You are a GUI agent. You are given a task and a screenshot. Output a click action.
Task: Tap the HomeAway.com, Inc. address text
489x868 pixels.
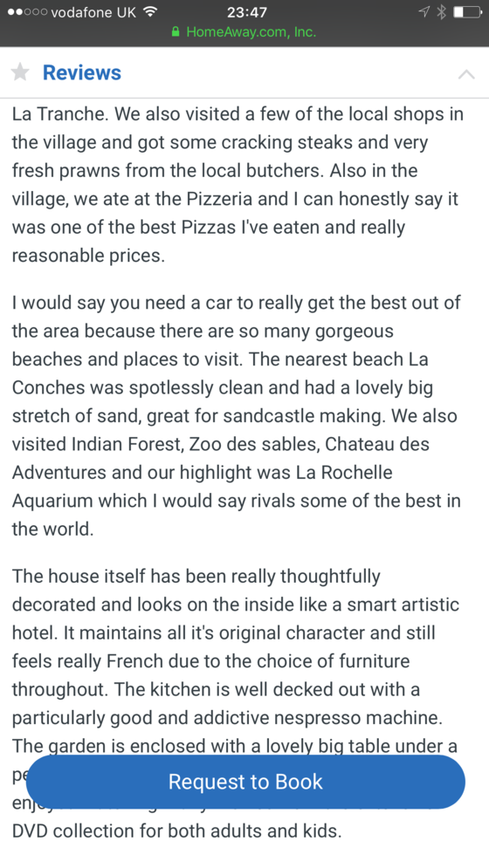251,32
